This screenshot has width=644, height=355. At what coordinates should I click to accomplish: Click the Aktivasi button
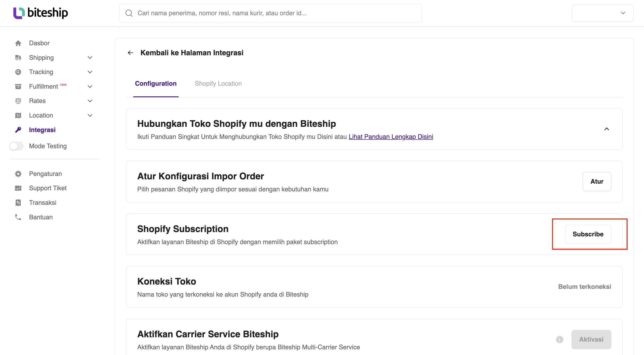[591, 339]
